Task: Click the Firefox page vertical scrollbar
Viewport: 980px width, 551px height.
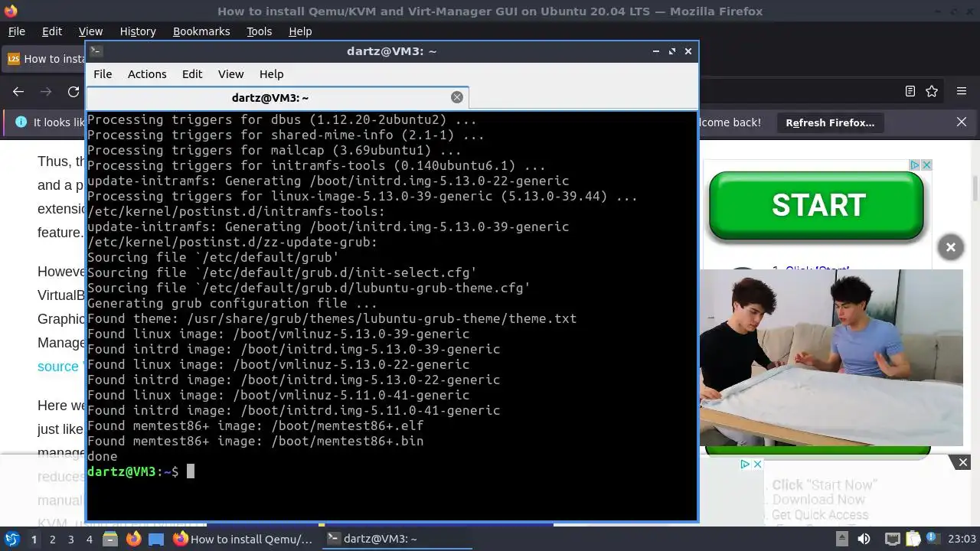Action: (975, 187)
